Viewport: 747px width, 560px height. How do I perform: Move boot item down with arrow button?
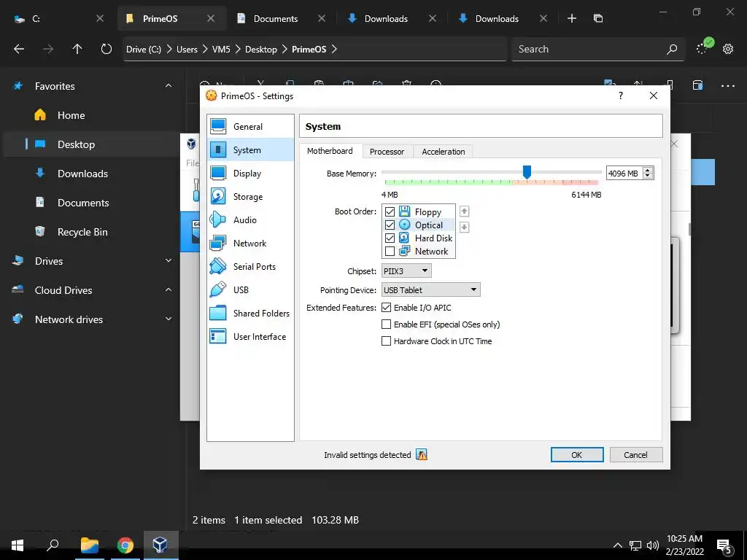coord(464,227)
